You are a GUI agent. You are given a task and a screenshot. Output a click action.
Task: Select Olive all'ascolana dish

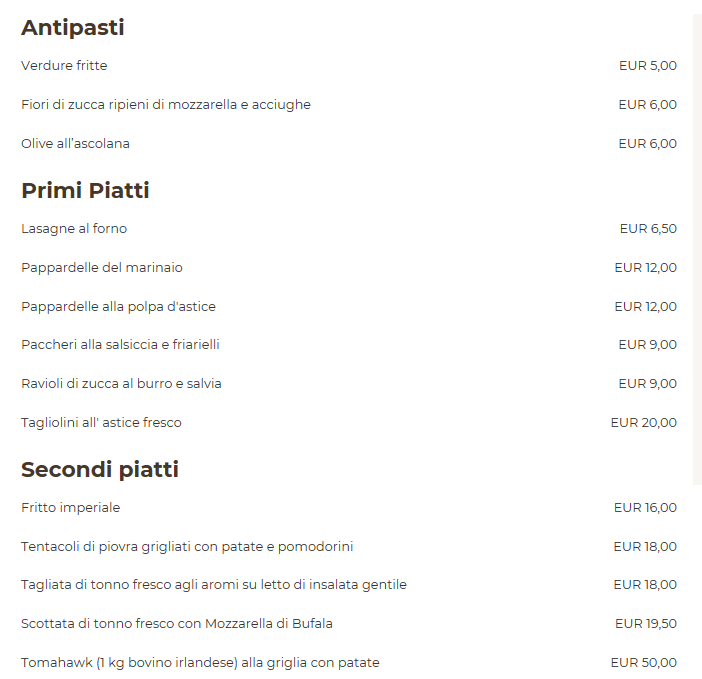click(75, 144)
